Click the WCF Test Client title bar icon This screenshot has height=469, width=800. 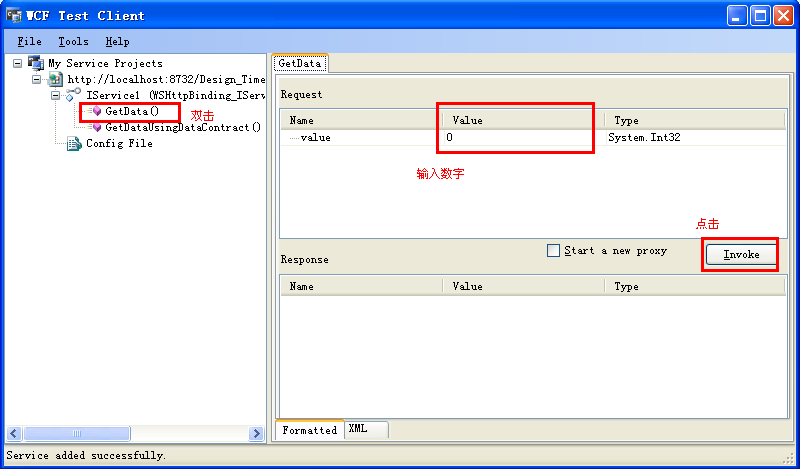point(14,15)
